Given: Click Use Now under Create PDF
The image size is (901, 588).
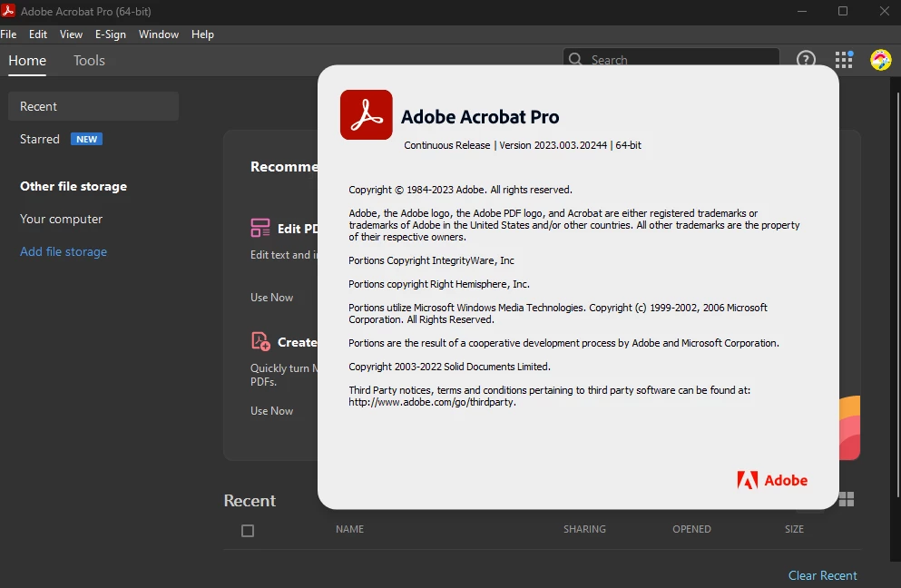Looking at the screenshot, I should 272,410.
